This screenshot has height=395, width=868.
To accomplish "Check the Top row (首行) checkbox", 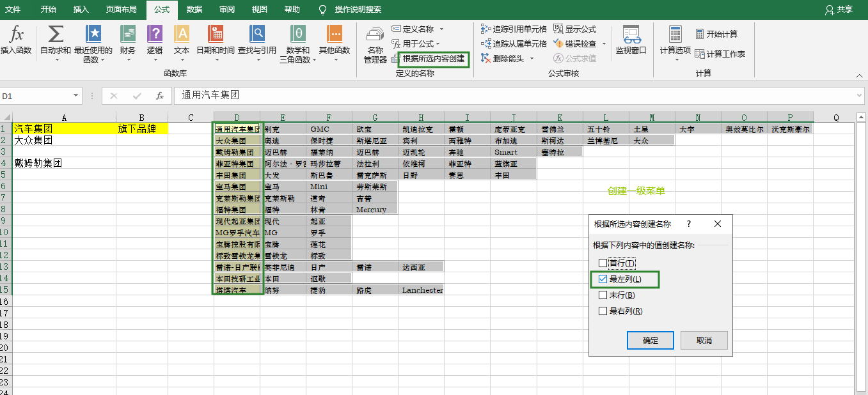I will point(603,263).
